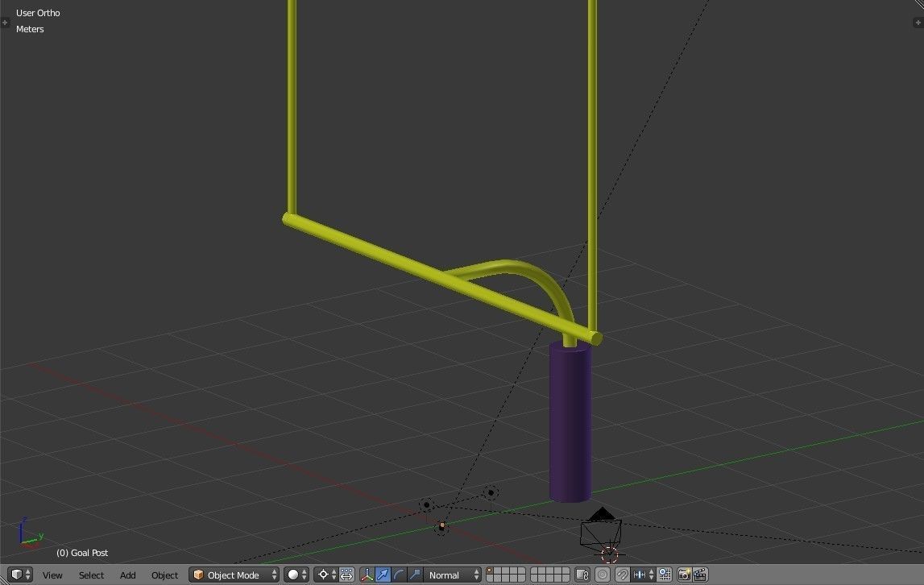
Task: Open the Object menu
Action: coord(164,575)
